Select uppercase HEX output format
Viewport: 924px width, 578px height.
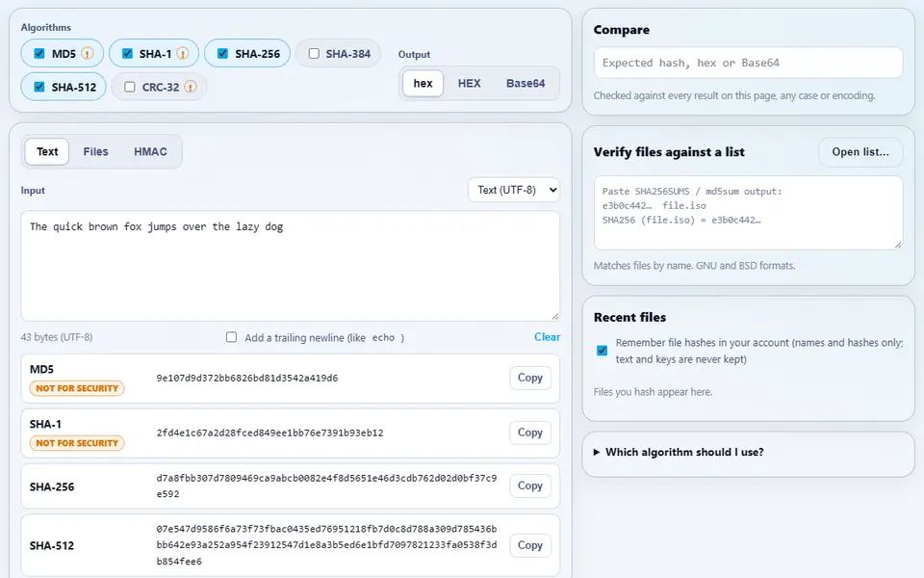point(469,83)
